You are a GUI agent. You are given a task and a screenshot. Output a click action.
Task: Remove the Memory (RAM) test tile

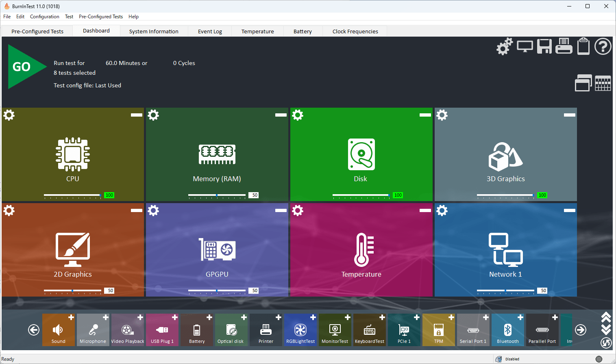pos(281,115)
